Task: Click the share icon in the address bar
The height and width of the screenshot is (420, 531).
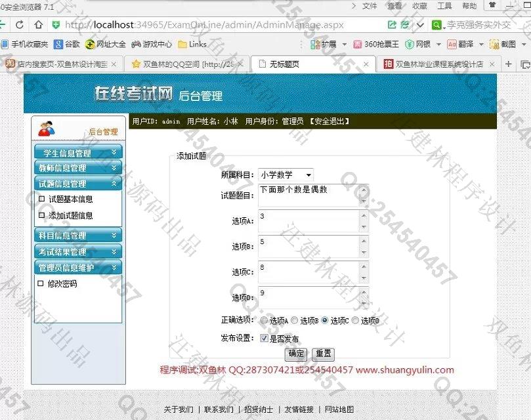Action: pos(392,25)
